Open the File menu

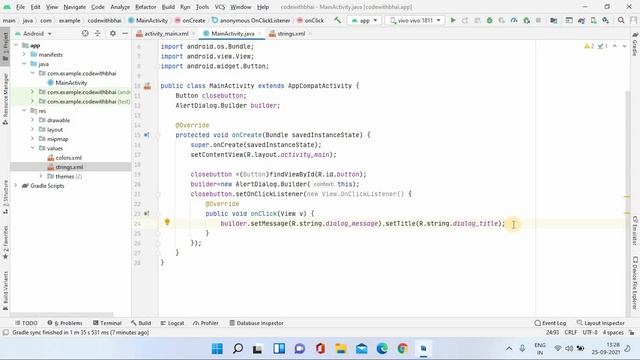(x=20, y=7)
